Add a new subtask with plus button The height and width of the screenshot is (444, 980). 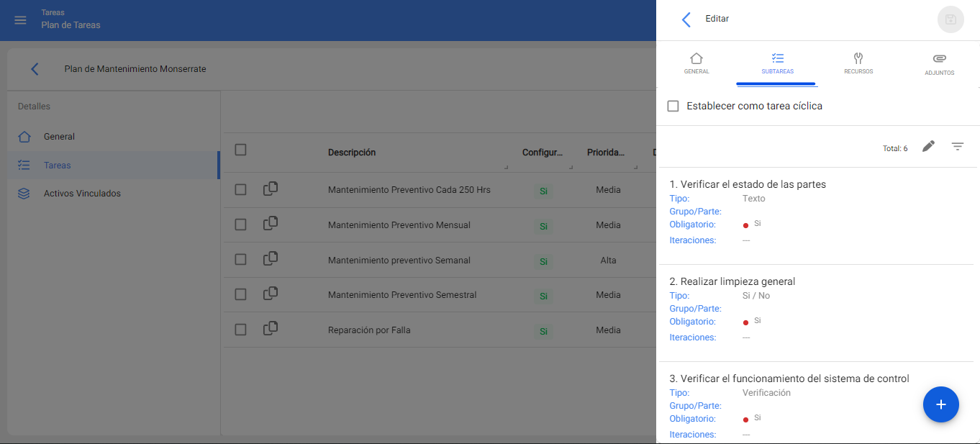[x=940, y=404]
